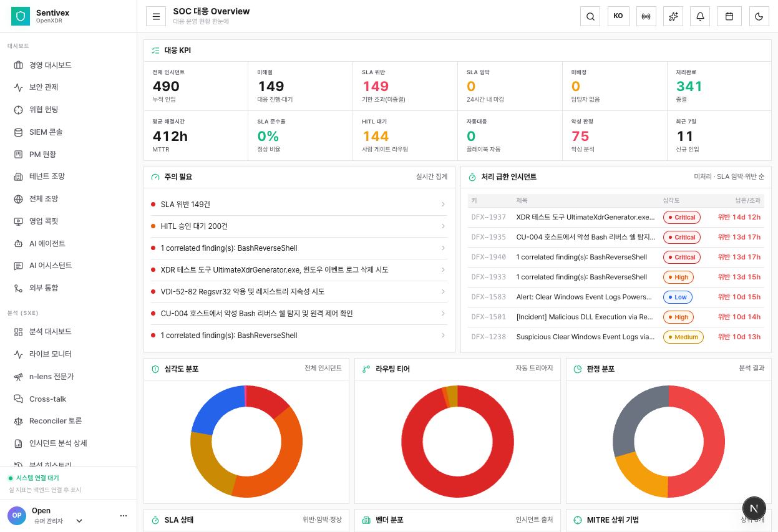Click the speech bubbles icon beside Cross-talk
This screenshot has height=532, width=778.
[x=18, y=399]
